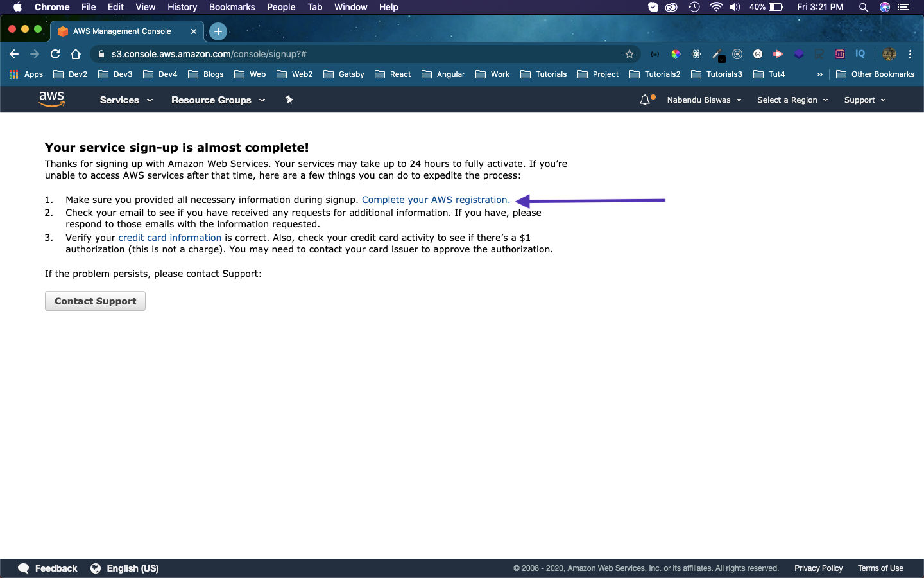The height and width of the screenshot is (578, 924).
Task: Open the Chrome application menu
Action: tap(52, 7)
